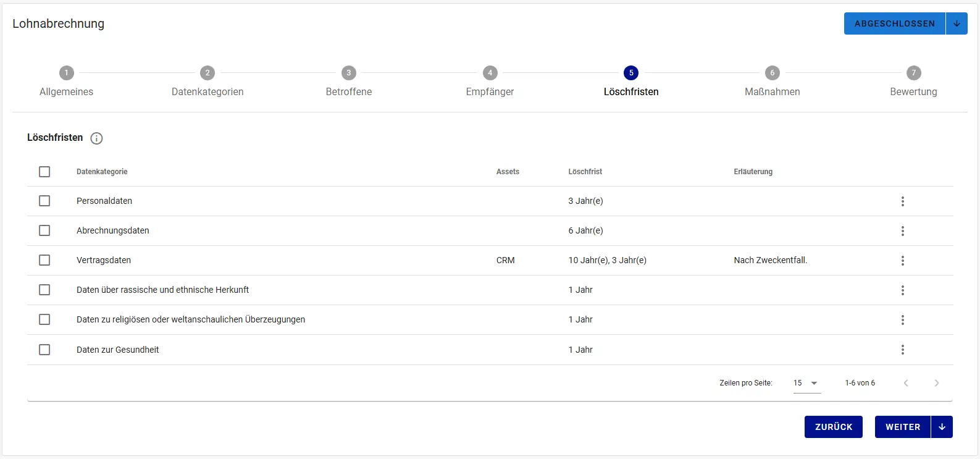The width and height of the screenshot is (980, 459).
Task: Click the ZURÜCK button
Action: point(833,427)
